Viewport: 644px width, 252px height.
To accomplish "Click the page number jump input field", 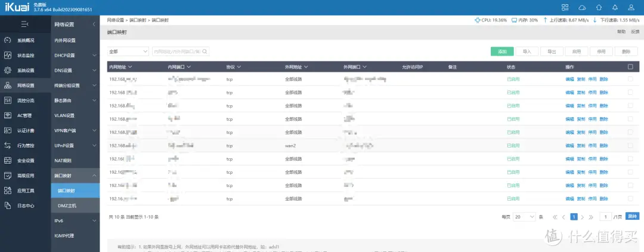I will (x=606, y=217).
